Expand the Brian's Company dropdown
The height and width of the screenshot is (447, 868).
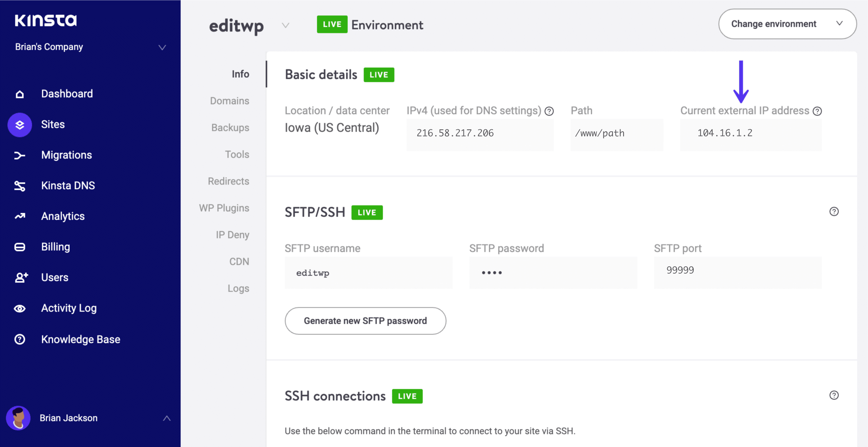pos(162,47)
